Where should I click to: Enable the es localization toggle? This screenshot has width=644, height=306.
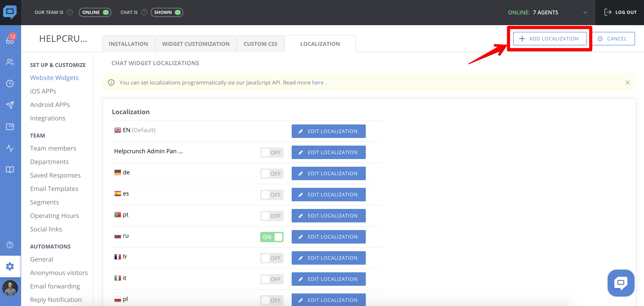pos(272,195)
